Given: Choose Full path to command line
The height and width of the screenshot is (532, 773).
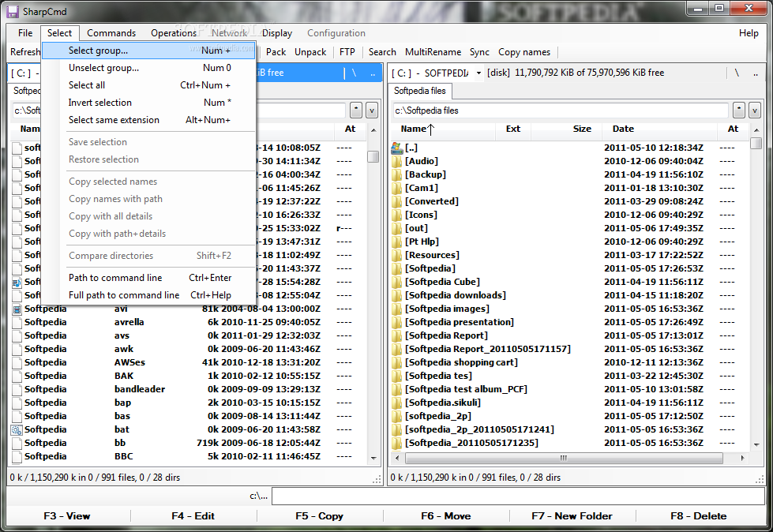Looking at the screenshot, I should [148, 295].
